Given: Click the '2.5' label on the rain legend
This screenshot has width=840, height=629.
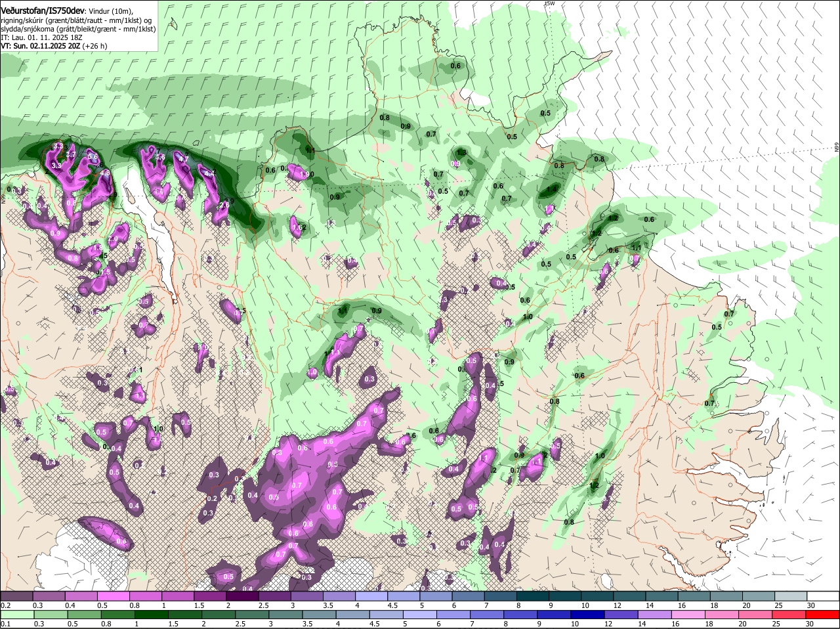Looking at the screenshot, I should pos(241,624).
